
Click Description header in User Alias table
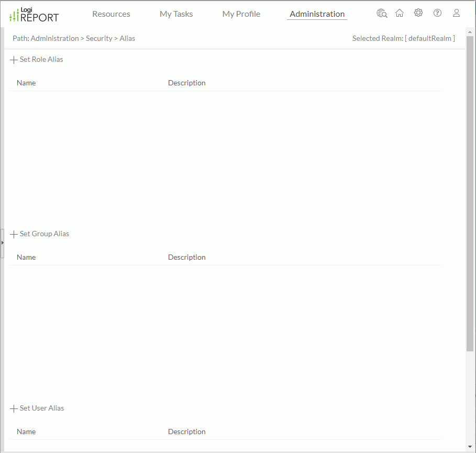pyautogui.click(x=186, y=432)
